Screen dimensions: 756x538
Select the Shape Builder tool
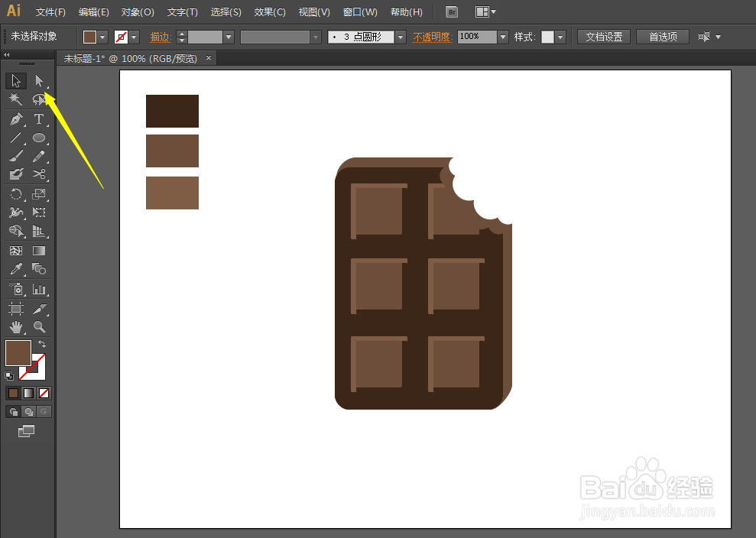click(16, 231)
